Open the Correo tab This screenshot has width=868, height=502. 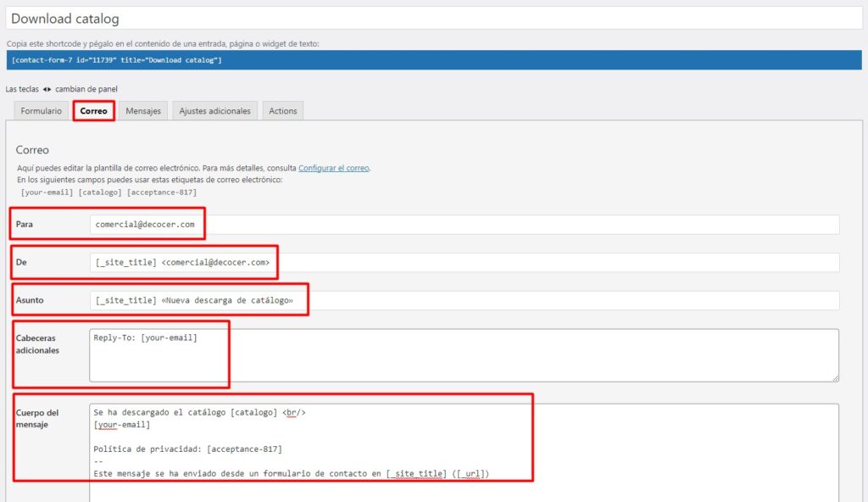pos(93,111)
